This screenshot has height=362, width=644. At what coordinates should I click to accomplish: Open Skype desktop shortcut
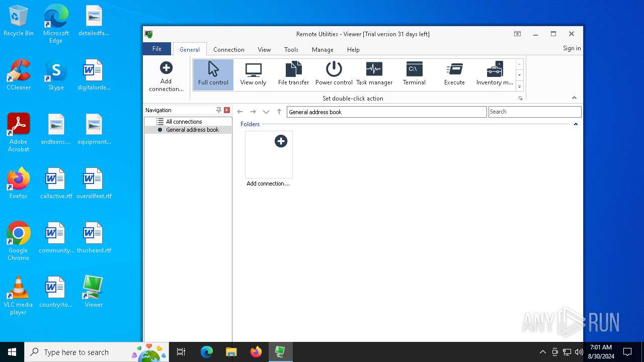pyautogui.click(x=56, y=75)
